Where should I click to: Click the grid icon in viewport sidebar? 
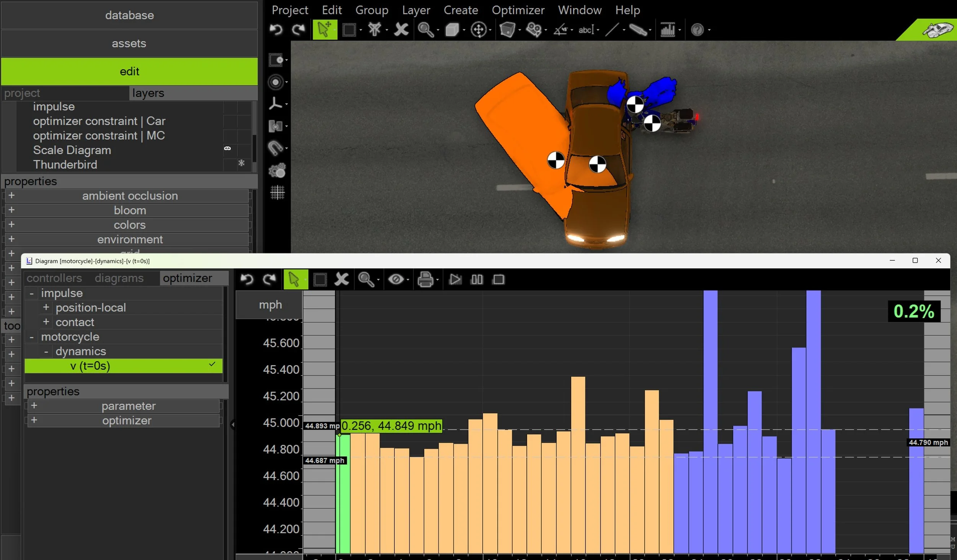click(x=277, y=192)
